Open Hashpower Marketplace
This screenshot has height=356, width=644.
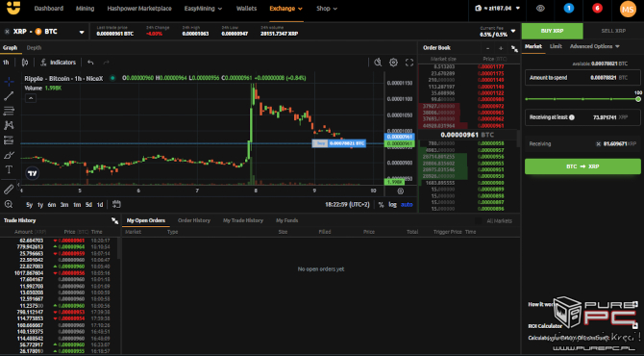[x=139, y=9]
